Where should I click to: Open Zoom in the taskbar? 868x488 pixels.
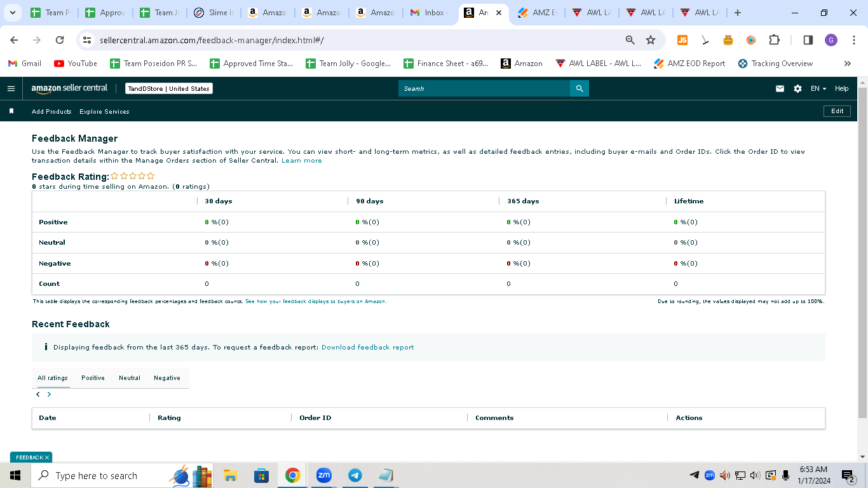point(323,475)
